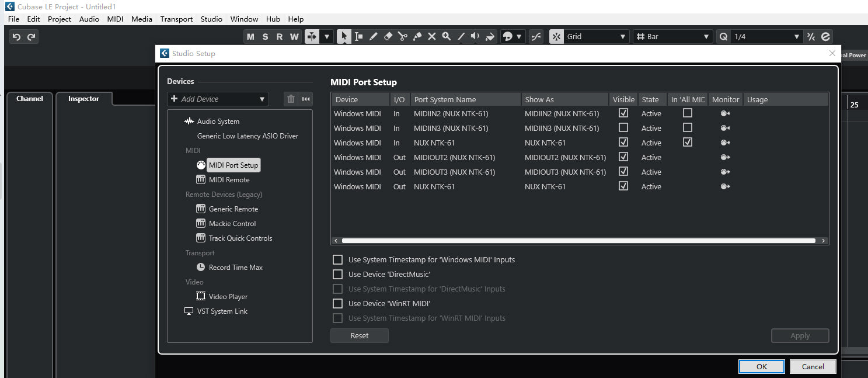Confirm the dialog with OK
The width and height of the screenshot is (868, 378).
[762, 366]
